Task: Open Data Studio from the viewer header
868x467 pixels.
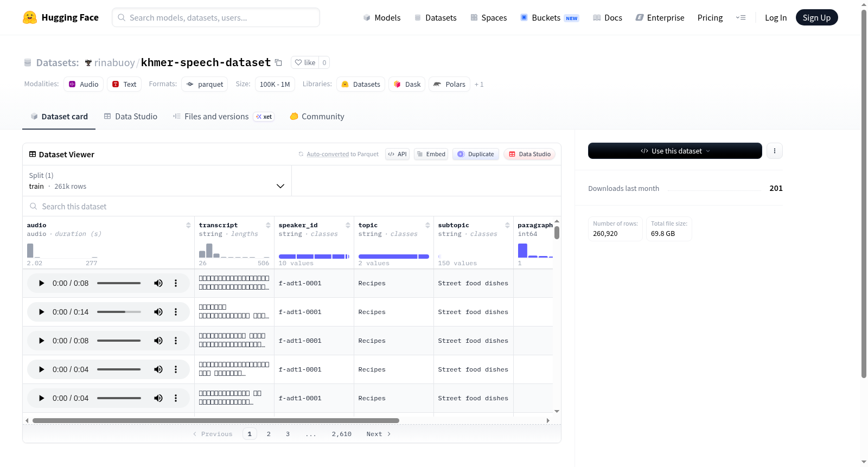Action: pyautogui.click(x=529, y=154)
